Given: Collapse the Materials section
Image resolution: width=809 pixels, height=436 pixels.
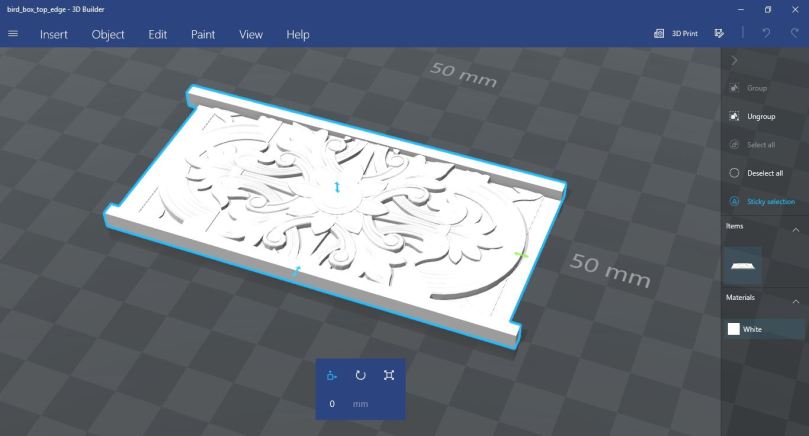Looking at the screenshot, I should (x=796, y=301).
